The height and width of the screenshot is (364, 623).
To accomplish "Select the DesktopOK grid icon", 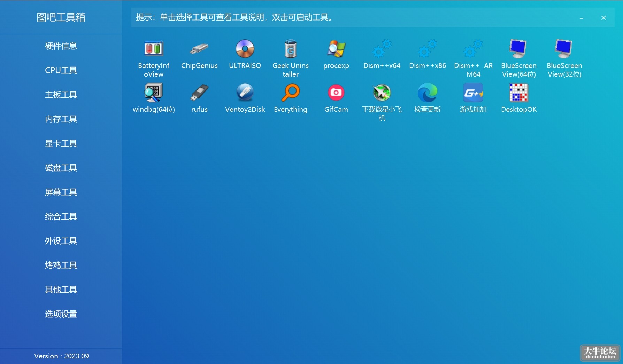I will (x=518, y=93).
